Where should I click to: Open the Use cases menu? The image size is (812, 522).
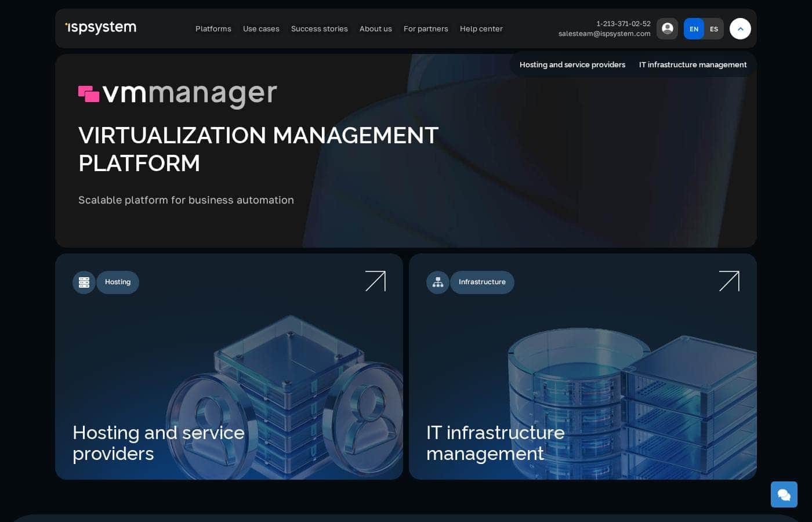coord(261,28)
